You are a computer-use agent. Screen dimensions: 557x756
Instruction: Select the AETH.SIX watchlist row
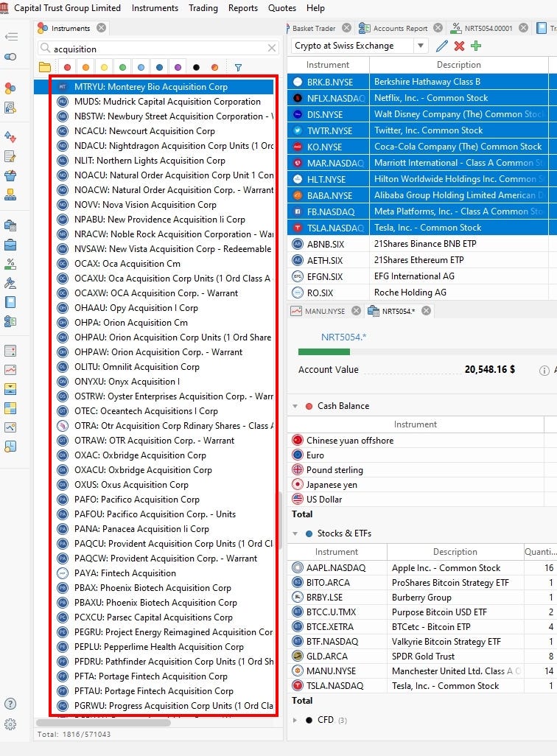click(422, 260)
